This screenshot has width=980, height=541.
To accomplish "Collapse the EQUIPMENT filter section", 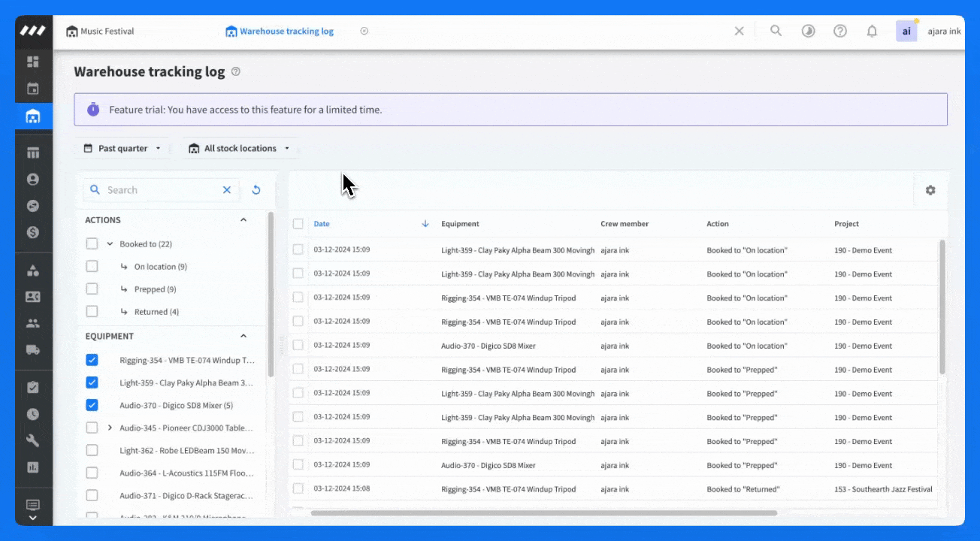I will [x=243, y=336].
